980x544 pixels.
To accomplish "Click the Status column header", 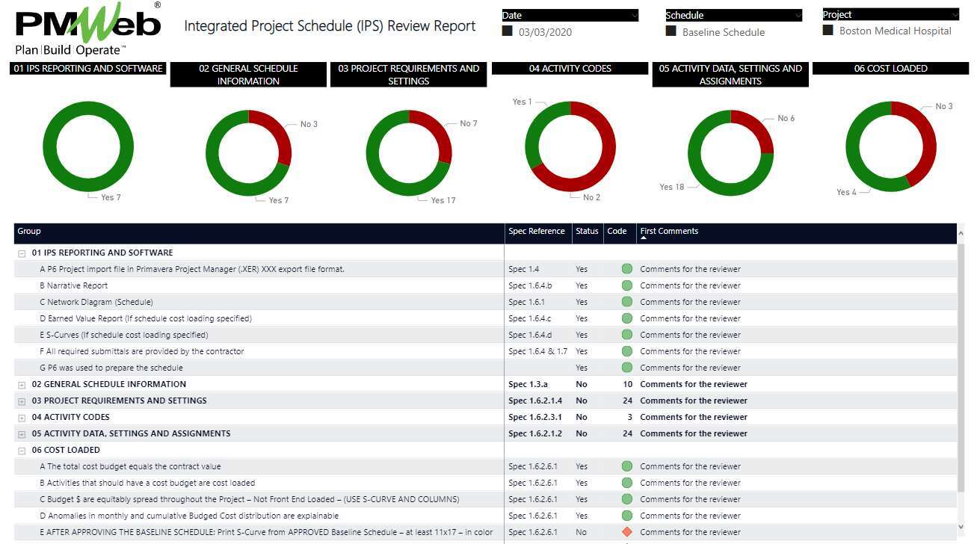I will click(x=587, y=232).
